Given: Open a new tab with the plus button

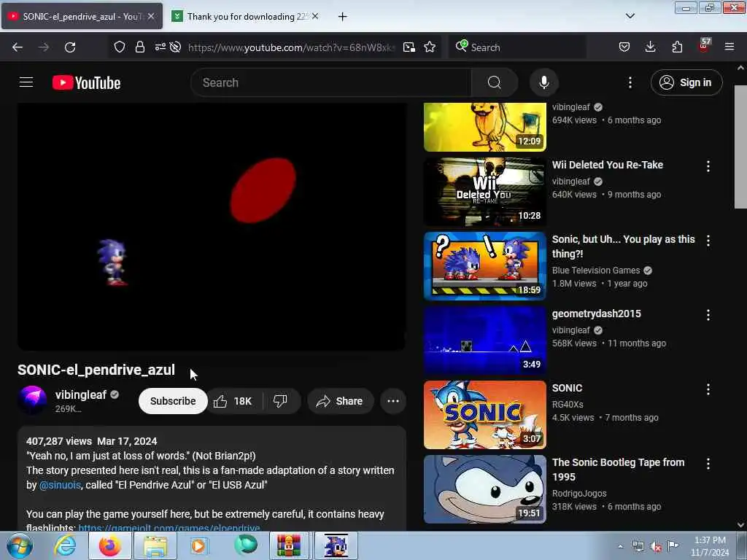Looking at the screenshot, I should pos(343,17).
